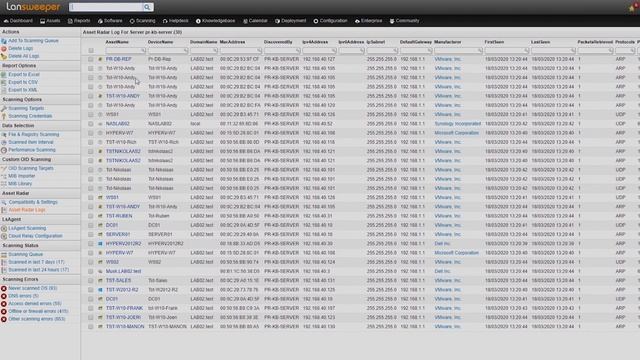This screenshot has width=640, height=360.
Task: Click the asset type icon for PR-DB-REF
Action: pyautogui.click(x=100, y=59)
